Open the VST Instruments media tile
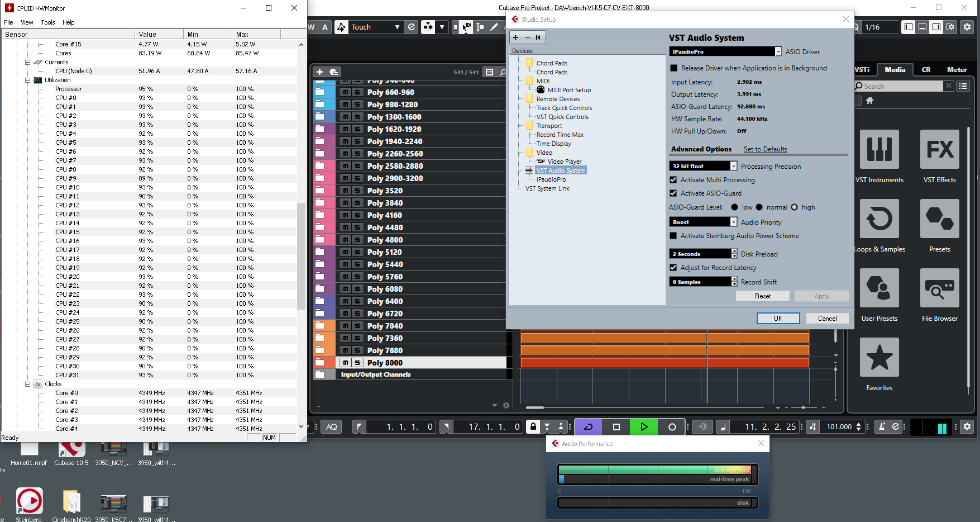This screenshot has height=522, width=980. click(879, 149)
